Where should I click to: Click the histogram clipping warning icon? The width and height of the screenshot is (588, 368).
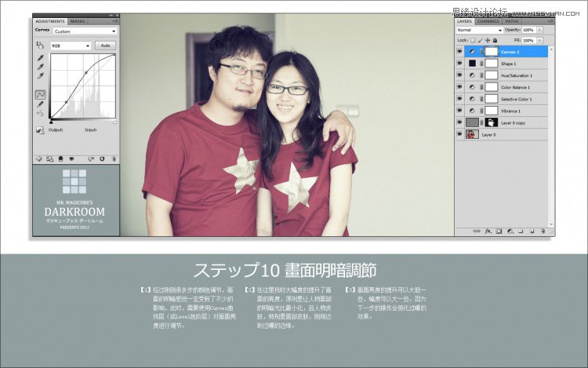pyautogui.click(x=40, y=129)
